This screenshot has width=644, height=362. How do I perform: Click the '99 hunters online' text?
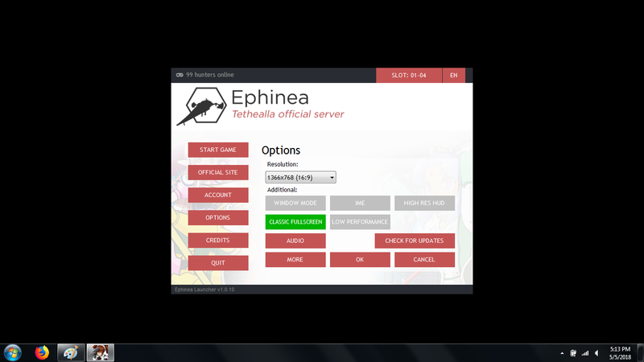[210, 75]
